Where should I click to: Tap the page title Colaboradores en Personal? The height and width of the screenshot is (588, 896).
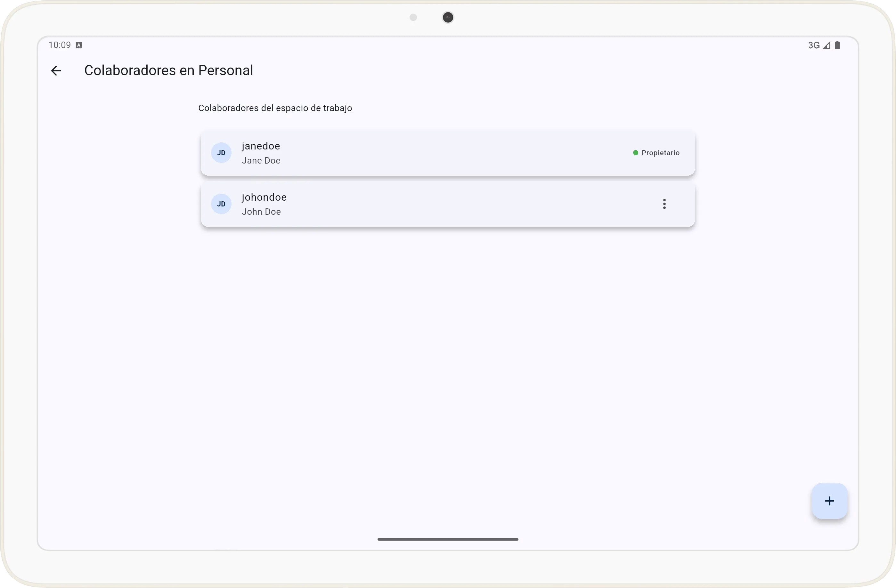tap(168, 70)
